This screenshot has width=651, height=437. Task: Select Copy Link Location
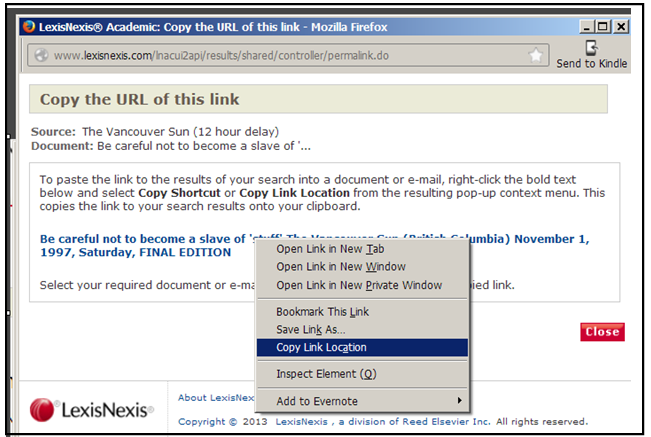(362, 347)
